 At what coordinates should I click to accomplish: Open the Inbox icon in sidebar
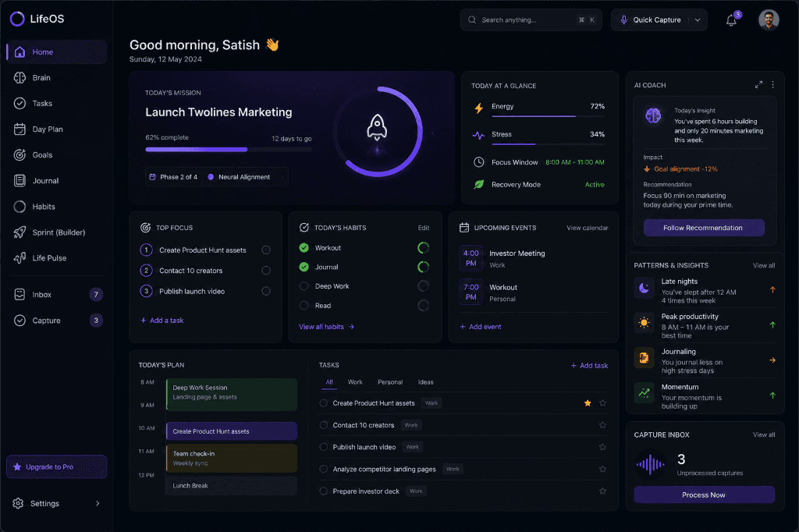click(x=20, y=295)
